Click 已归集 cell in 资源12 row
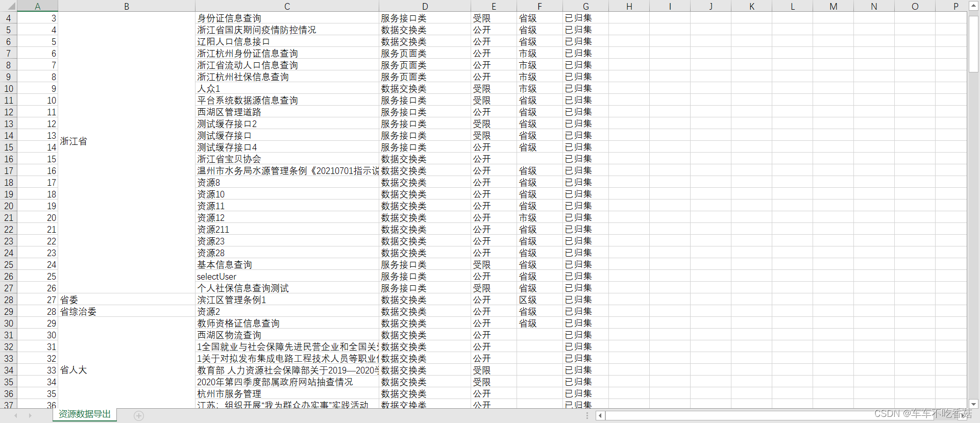 (585, 217)
